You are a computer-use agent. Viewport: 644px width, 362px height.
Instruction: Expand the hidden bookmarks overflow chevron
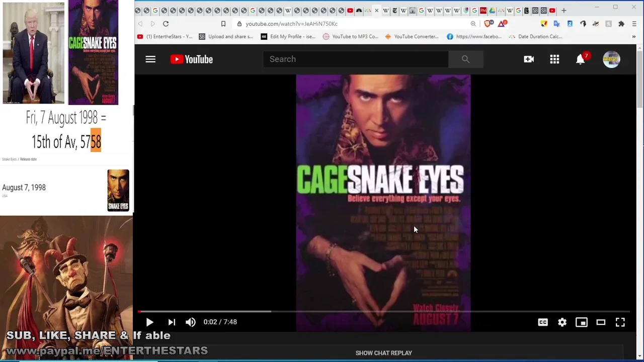point(633,37)
